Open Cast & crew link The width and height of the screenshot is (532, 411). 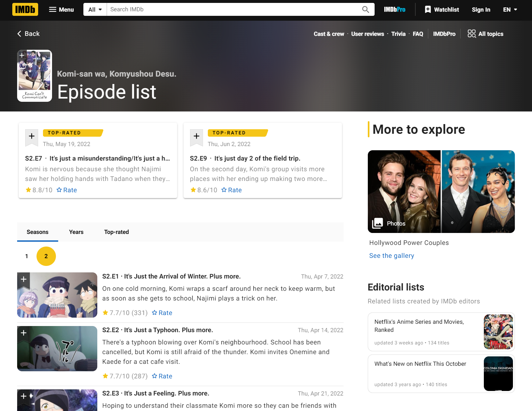click(x=329, y=34)
